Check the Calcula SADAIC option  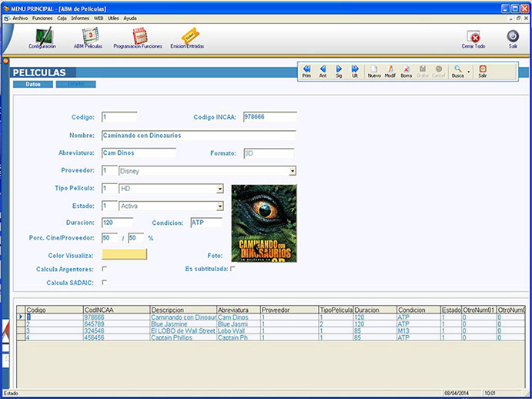point(104,283)
